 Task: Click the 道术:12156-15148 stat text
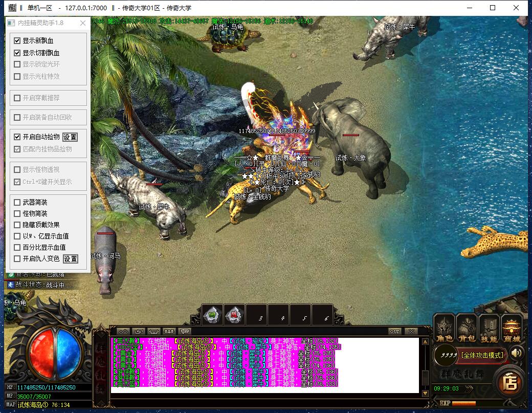click(x=289, y=21)
